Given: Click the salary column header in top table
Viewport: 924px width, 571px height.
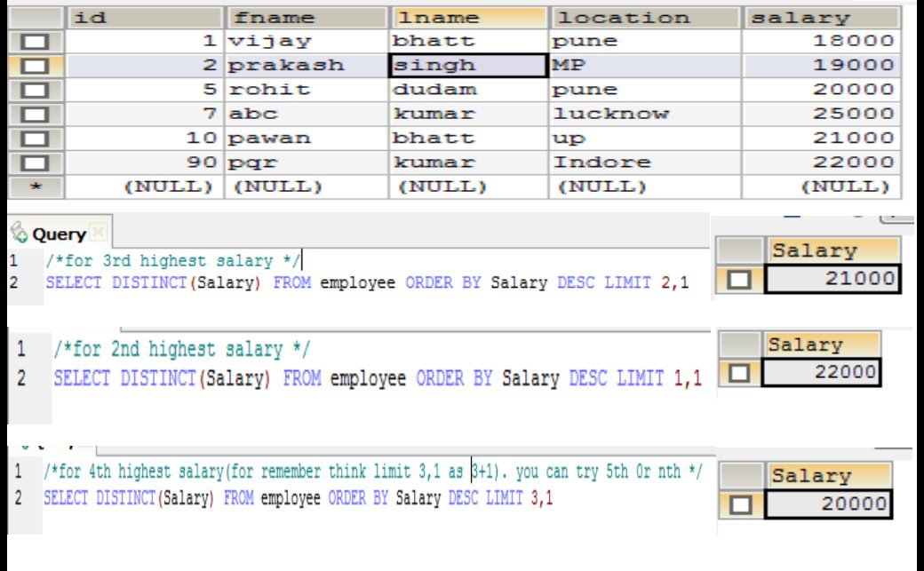Looking at the screenshot, I should coord(823,18).
